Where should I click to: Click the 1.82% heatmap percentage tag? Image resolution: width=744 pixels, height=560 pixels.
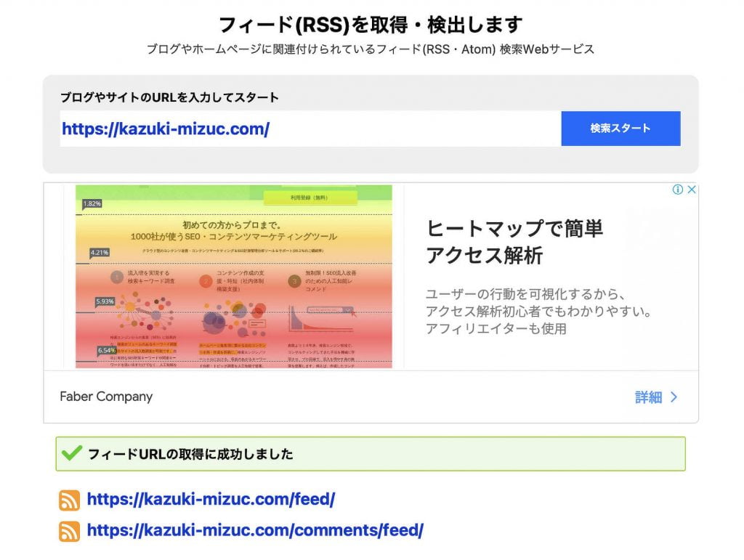pos(92,204)
